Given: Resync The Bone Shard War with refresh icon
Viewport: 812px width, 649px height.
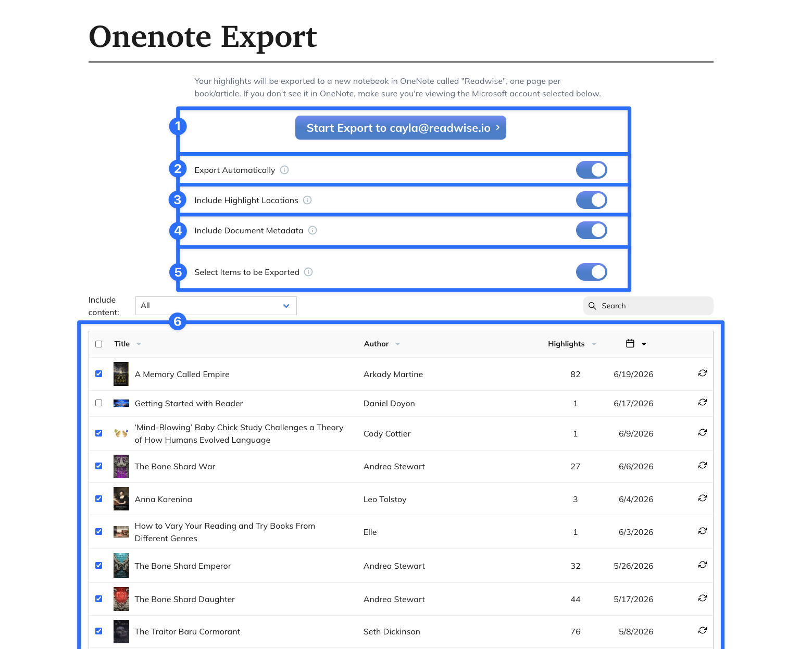Looking at the screenshot, I should pos(703,465).
